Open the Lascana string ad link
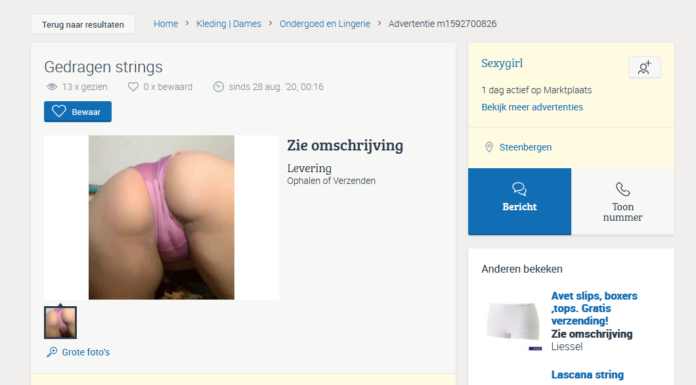Image resolution: width=696 pixels, height=385 pixels. click(x=587, y=375)
